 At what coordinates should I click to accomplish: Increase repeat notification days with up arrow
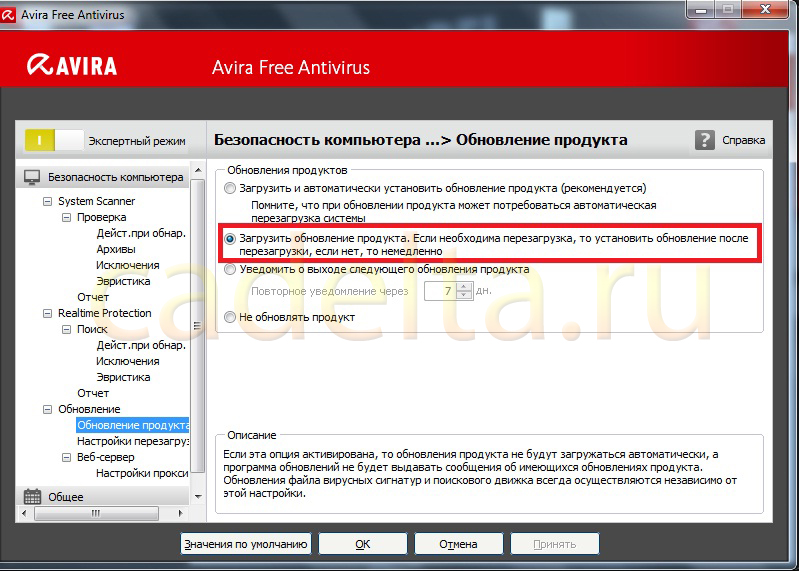464,287
